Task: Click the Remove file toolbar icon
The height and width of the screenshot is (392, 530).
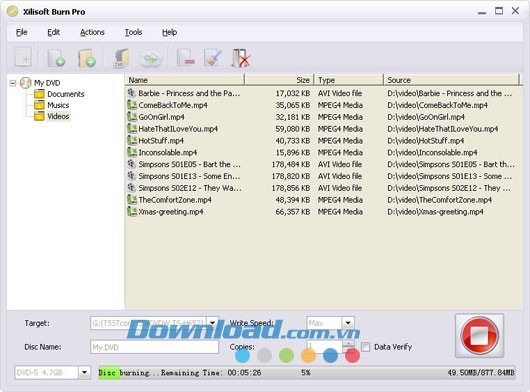Action: coord(186,58)
